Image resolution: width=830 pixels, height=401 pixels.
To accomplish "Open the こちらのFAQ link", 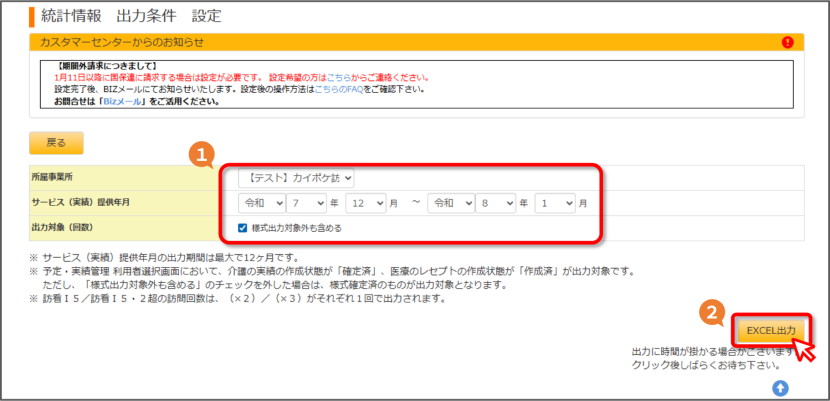I will point(339,89).
